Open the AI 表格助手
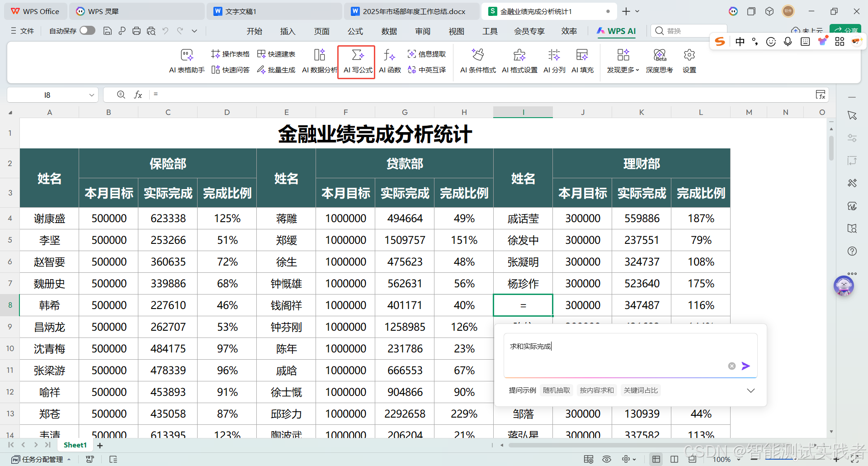The image size is (868, 466). pos(186,62)
